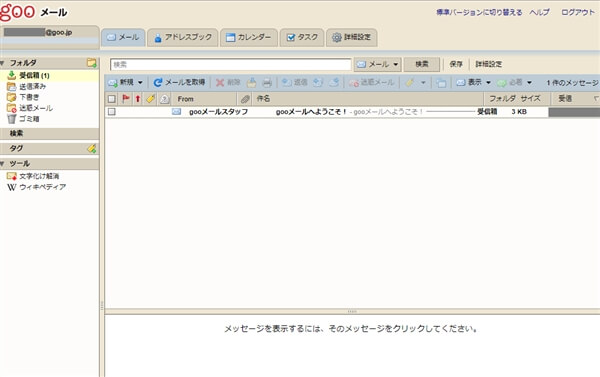This screenshot has height=377, width=600.
Task: Sort by paperclip attachment column icon
Action: pyautogui.click(x=245, y=99)
